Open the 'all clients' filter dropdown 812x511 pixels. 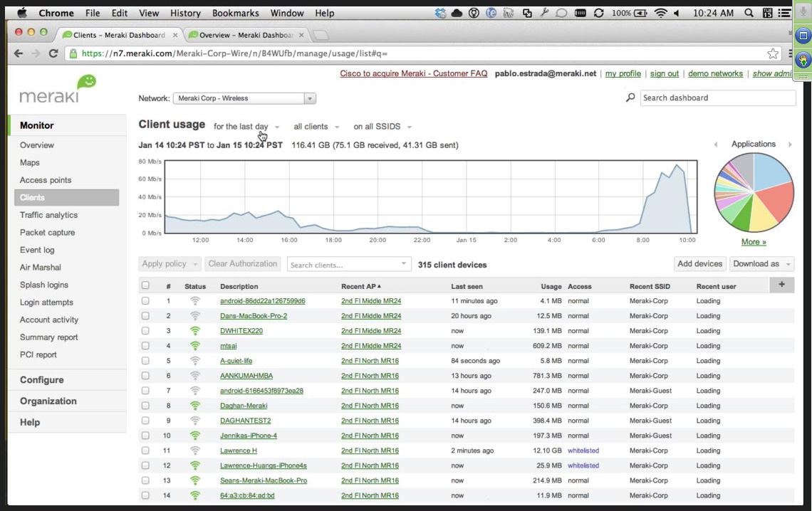pyautogui.click(x=316, y=127)
